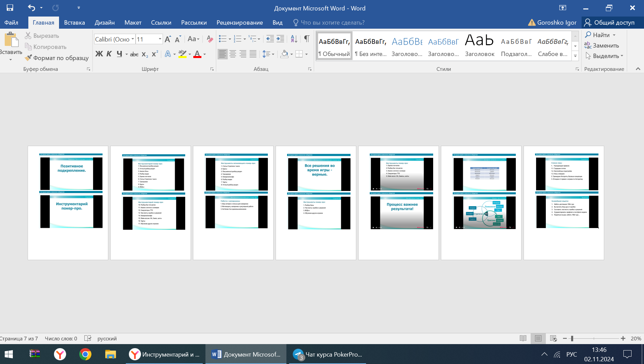Toggle bold Ж formatting
The height and width of the screenshot is (364, 644).
pyautogui.click(x=99, y=54)
